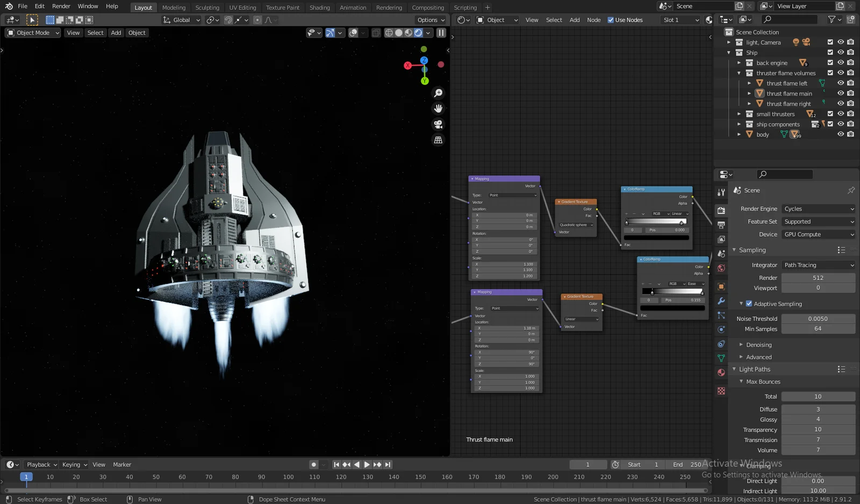Toggle the viewport gizmos arrow icon
860x504 pixels.
point(330,33)
